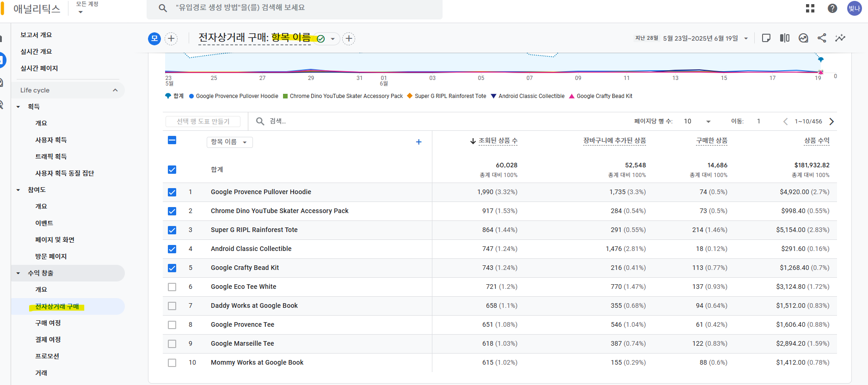Open 실시간 개요 in sidebar

pos(36,51)
